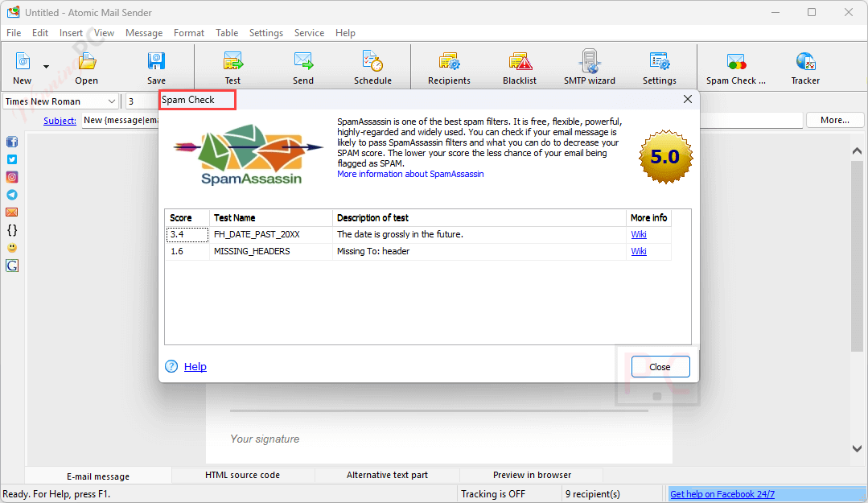Click the Test send toolbar icon
The width and height of the screenshot is (868, 503).
click(232, 61)
